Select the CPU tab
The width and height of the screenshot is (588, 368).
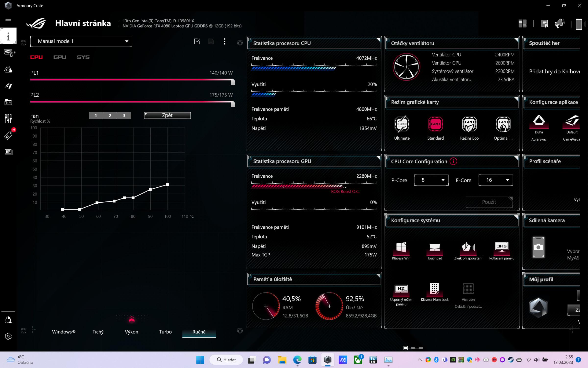coord(37,57)
